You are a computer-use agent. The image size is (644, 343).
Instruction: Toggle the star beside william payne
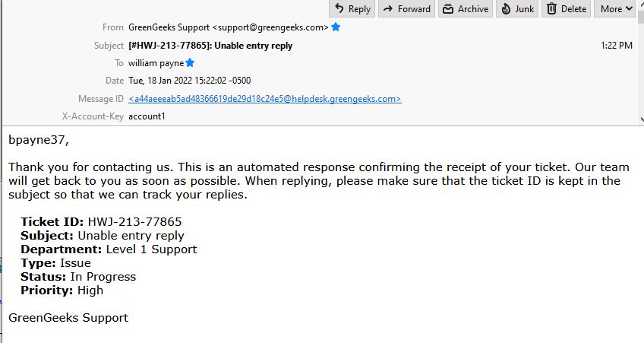click(190, 63)
